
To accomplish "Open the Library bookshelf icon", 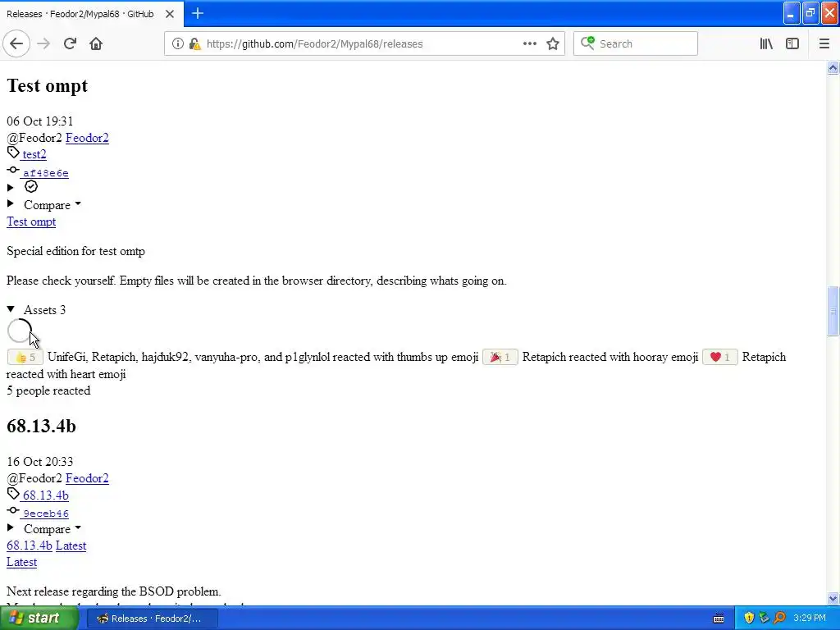I will (x=766, y=44).
